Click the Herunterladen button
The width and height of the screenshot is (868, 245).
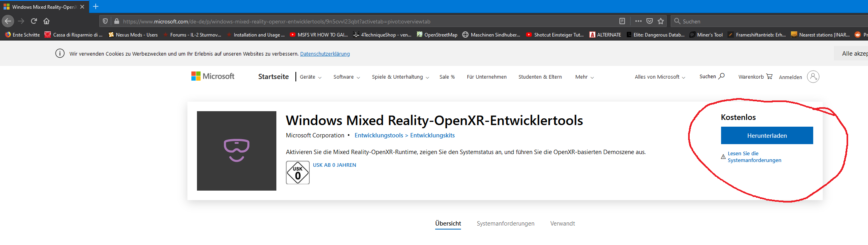767,135
